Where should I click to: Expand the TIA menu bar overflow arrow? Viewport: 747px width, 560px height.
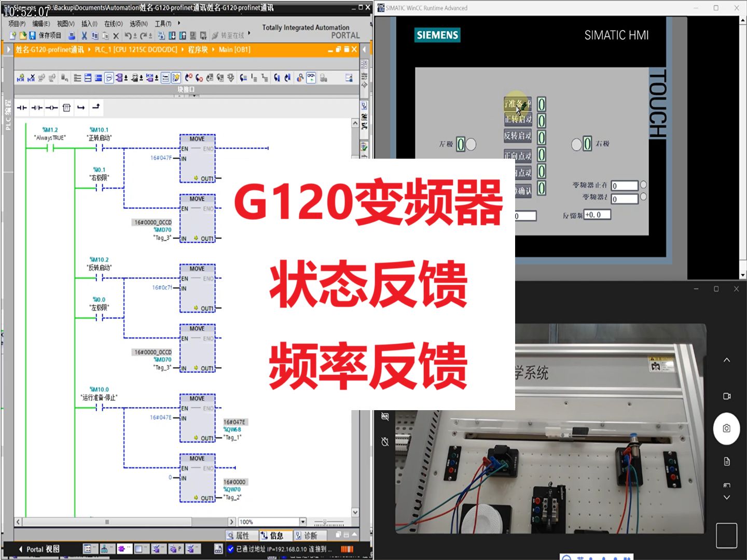179,23
